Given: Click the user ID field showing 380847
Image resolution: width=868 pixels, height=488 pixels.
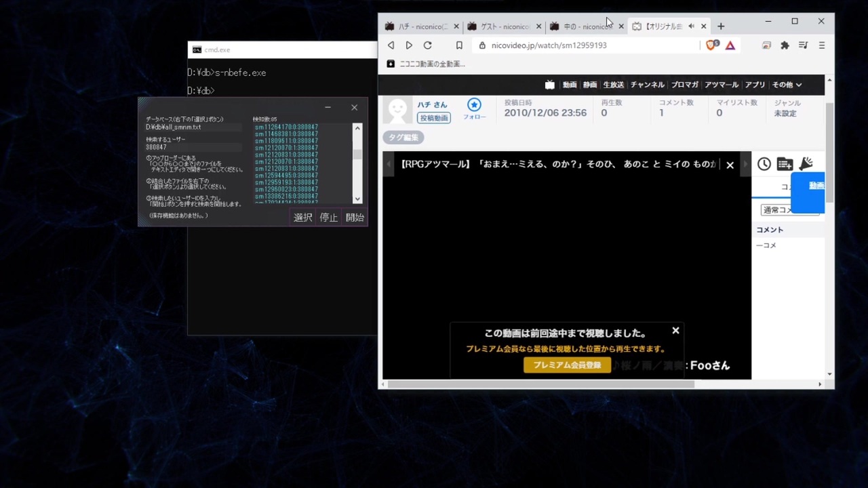Looking at the screenshot, I should click(193, 147).
